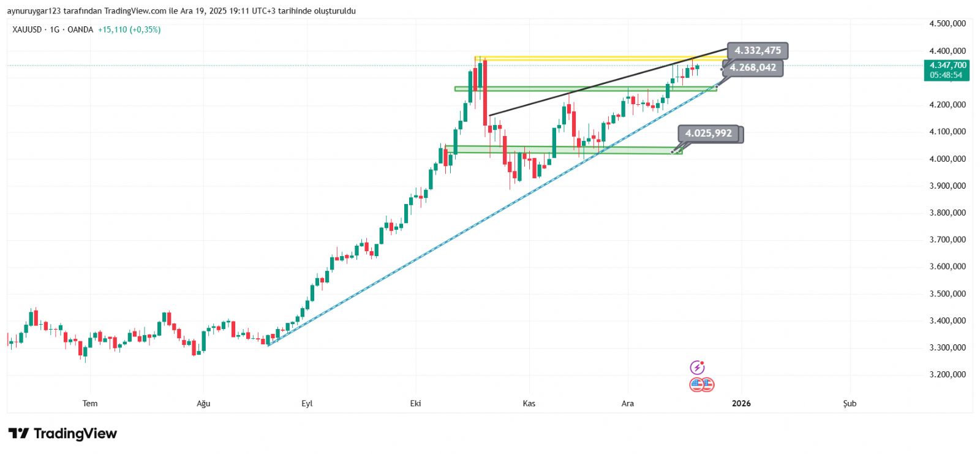Click the purple lightning event icon
Screen dimensions: 980x454
(x=697, y=368)
